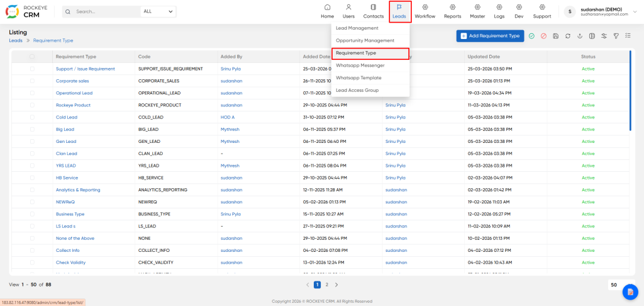Click inside the Search input field
644x306 pixels.
tap(107, 11)
